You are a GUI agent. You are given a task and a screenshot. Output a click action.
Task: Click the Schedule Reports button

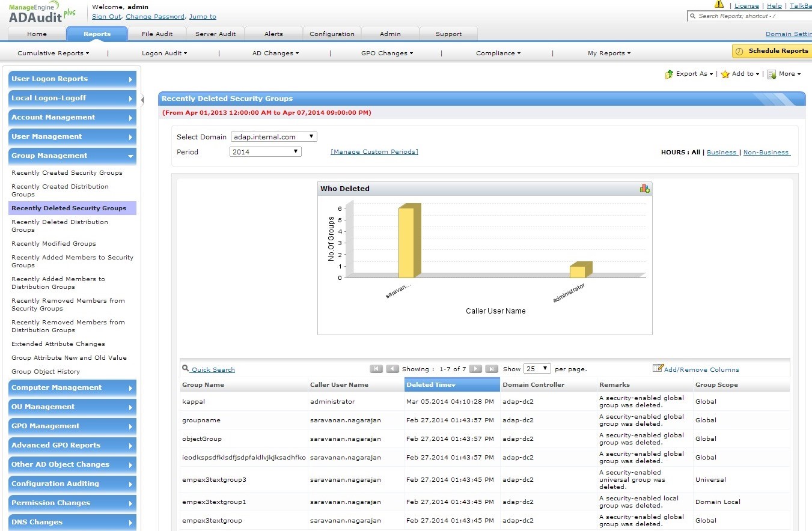click(772, 51)
